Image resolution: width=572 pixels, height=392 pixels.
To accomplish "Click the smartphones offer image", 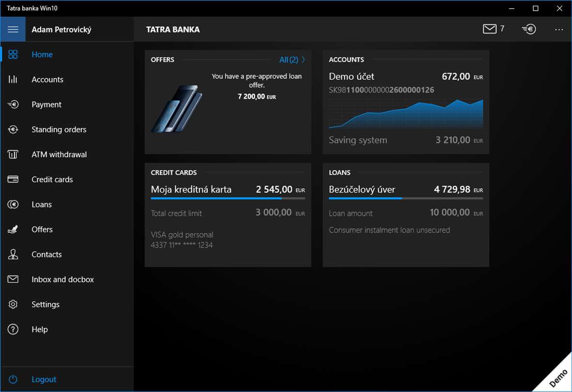I will pos(177,108).
